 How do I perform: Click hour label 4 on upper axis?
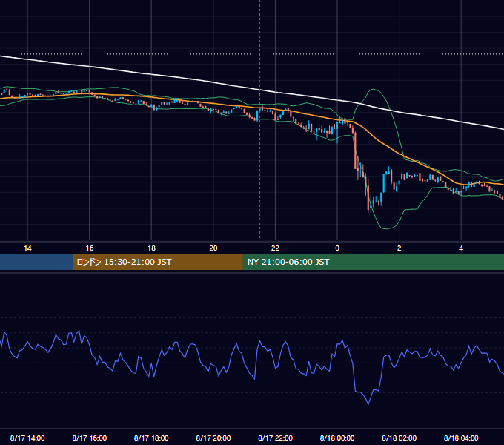pos(461,248)
